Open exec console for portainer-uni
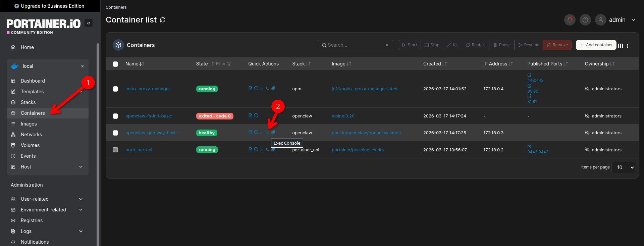This screenshot has height=246, width=644. point(267,149)
